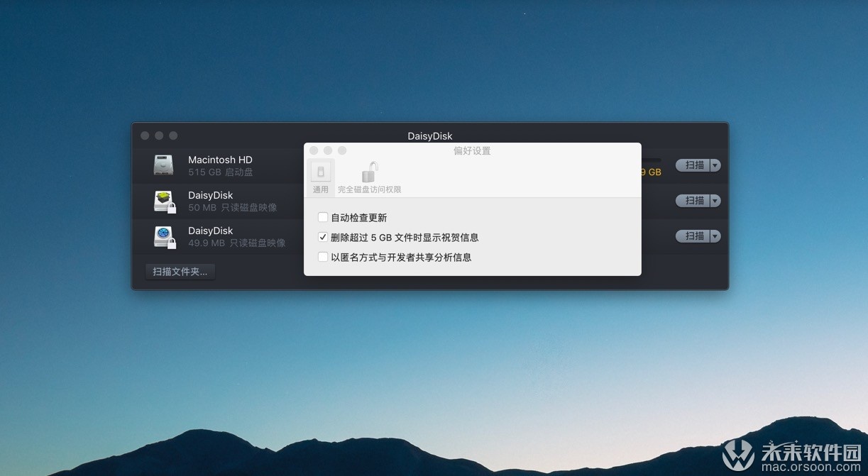Click the 49.9 MB DaisyDisk locked image icon
Screen dimensions: 868x476
pos(165,237)
